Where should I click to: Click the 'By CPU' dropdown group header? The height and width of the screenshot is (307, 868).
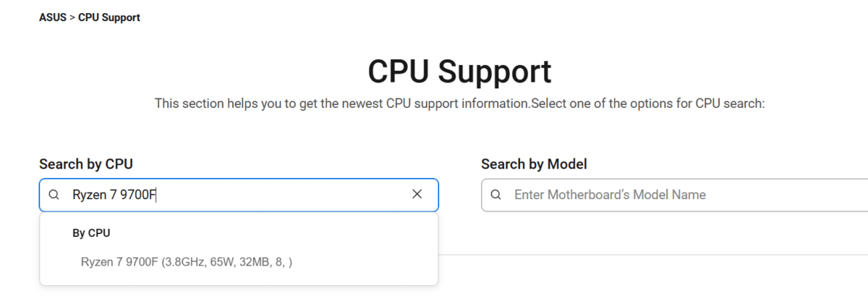tap(91, 233)
